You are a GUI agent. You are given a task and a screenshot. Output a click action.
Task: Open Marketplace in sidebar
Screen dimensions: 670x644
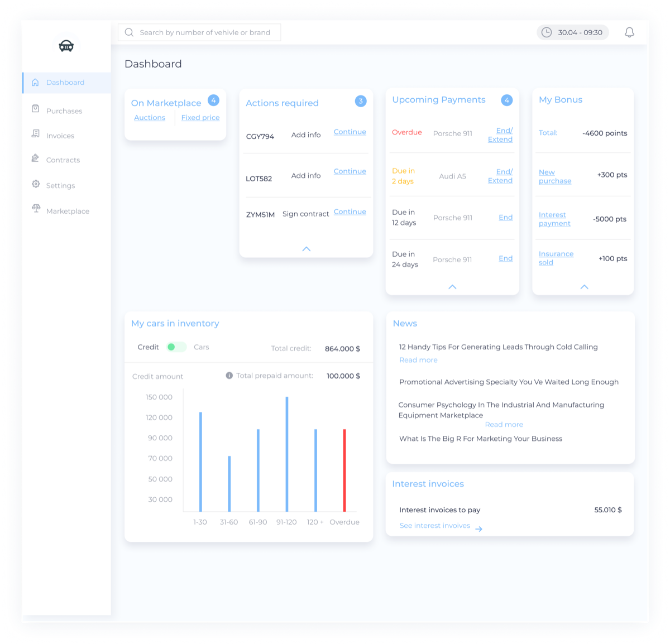(x=68, y=211)
